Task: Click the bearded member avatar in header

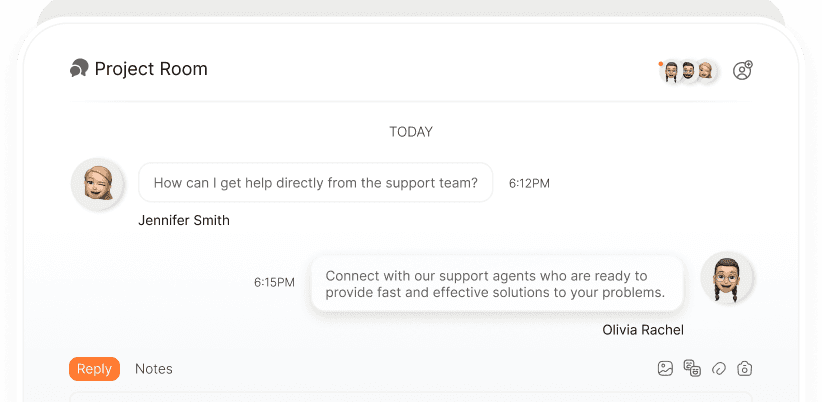Action: point(688,71)
